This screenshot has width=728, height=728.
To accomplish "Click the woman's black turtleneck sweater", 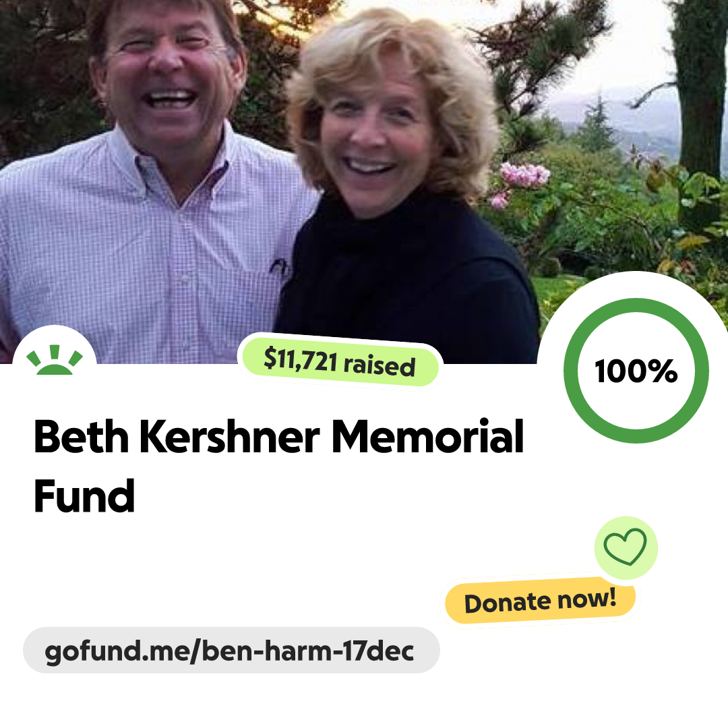I will coord(408,278).
